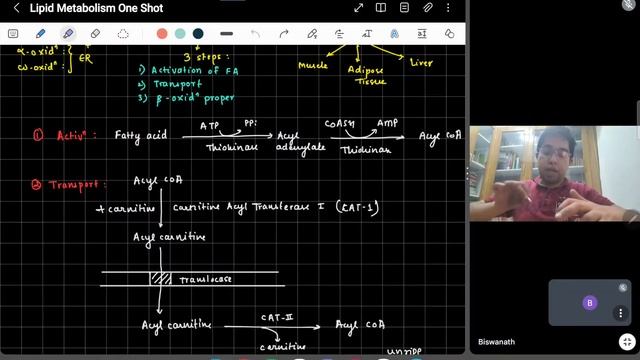Tap the muted microphone indicator on B tile

pos(622,287)
